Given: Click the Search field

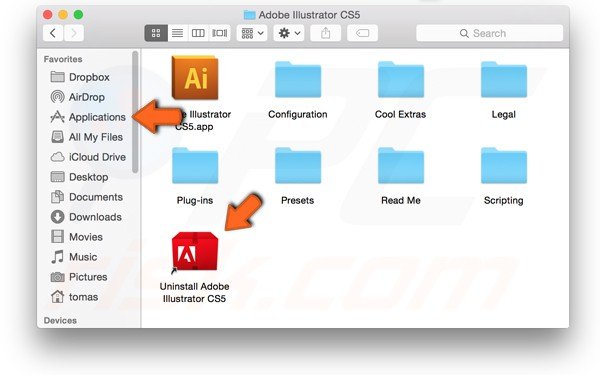Looking at the screenshot, I should coord(489,33).
